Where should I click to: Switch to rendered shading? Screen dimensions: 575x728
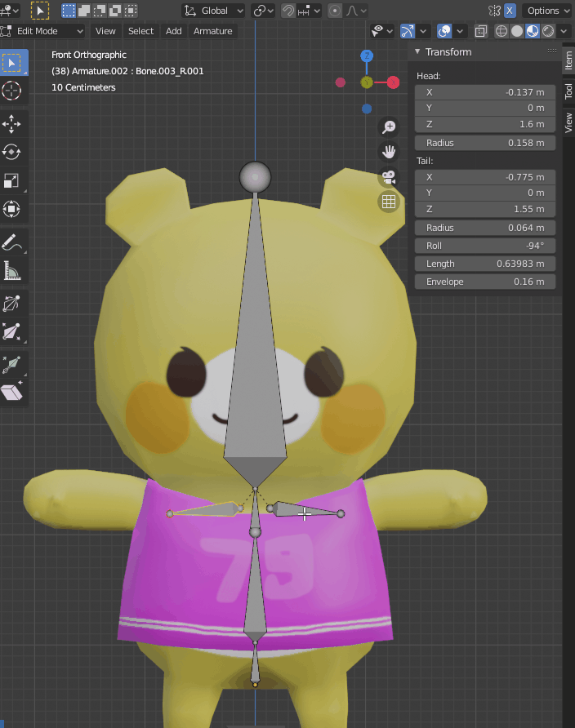pyautogui.click(x=548, y=31)
